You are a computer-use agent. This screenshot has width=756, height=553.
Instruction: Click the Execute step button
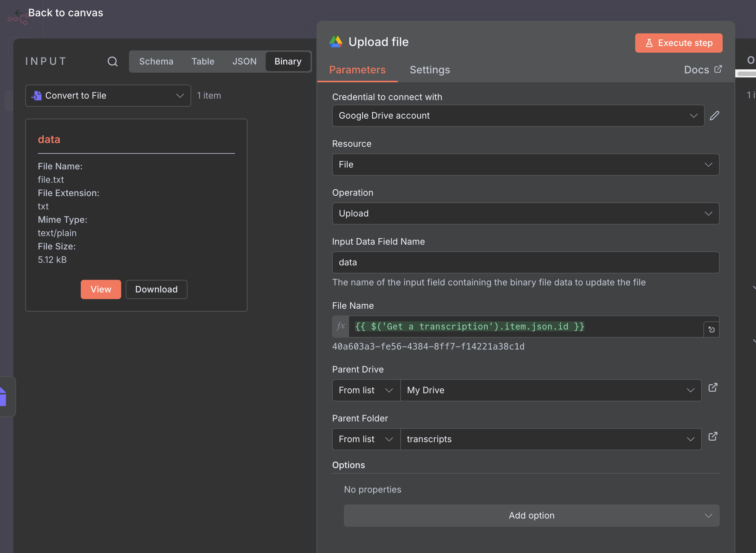point(679,43)
